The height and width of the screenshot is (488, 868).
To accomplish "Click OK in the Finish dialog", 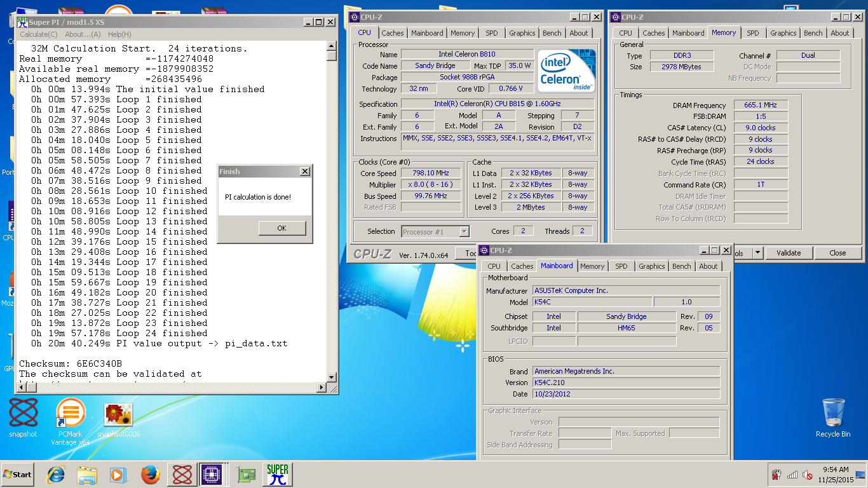I will [x=281, y=228].
